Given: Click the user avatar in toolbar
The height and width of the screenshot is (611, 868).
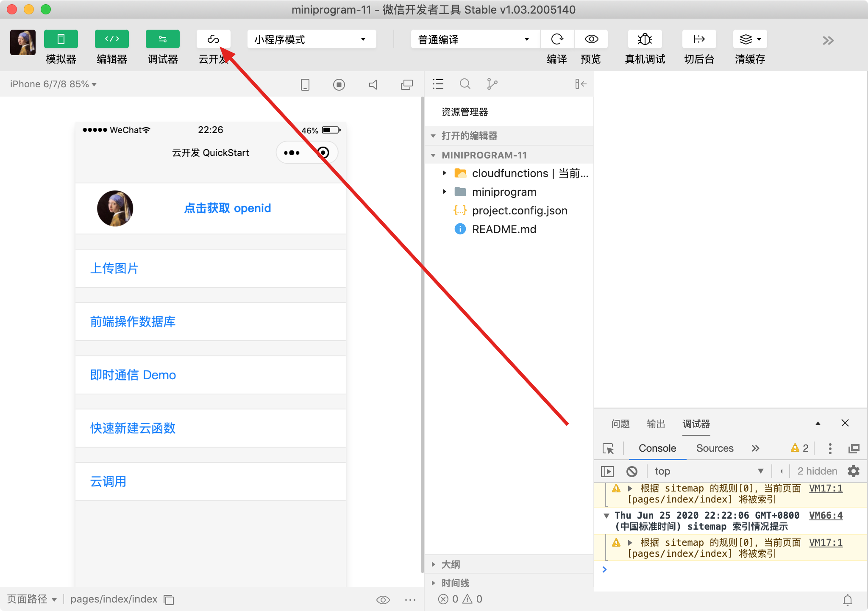Looking at the screenshot, I should coord(23,42).
